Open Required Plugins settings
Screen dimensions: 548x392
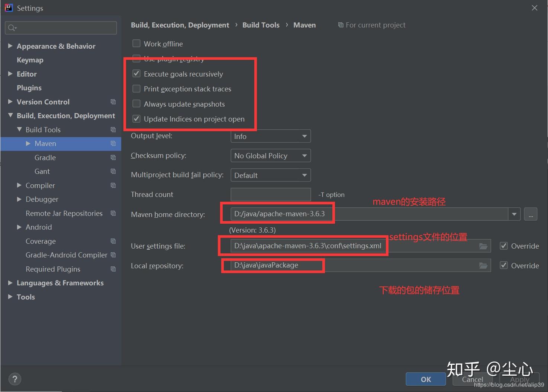(53, 269)
